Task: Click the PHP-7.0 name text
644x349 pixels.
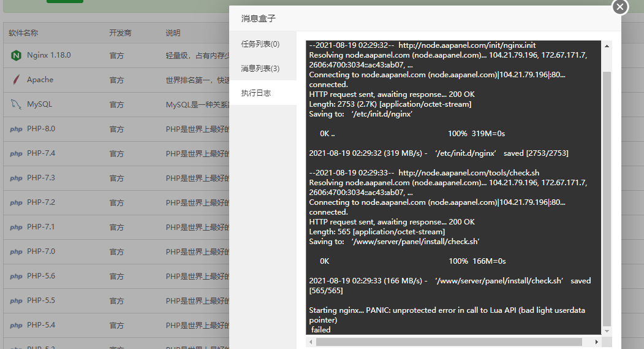Action: [41, 251]
